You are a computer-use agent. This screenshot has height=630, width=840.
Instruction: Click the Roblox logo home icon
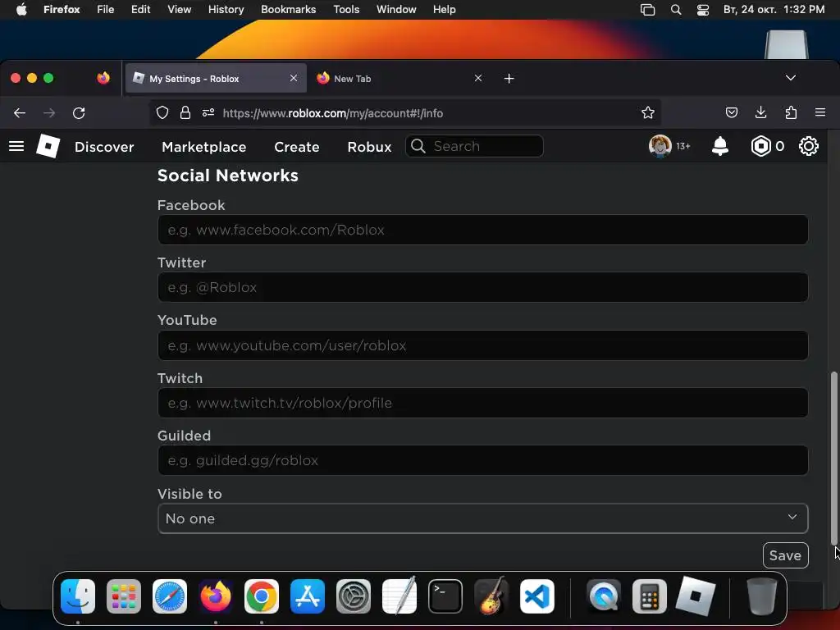click(x=48, y=146)
